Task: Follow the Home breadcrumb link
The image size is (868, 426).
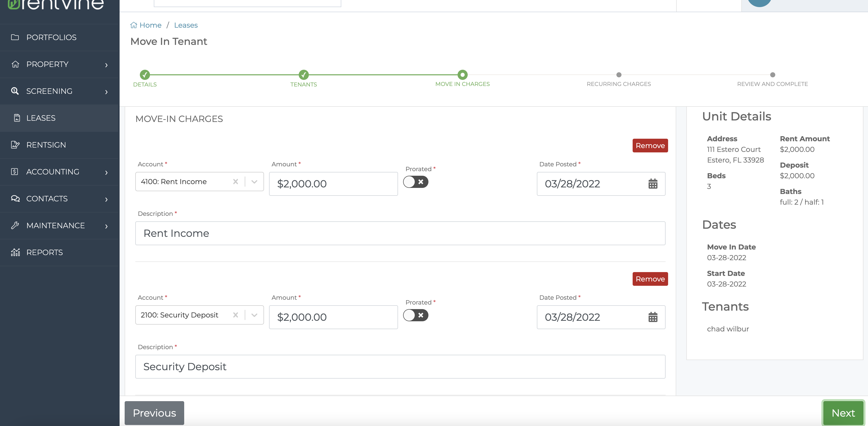Action: click(150, 25)
